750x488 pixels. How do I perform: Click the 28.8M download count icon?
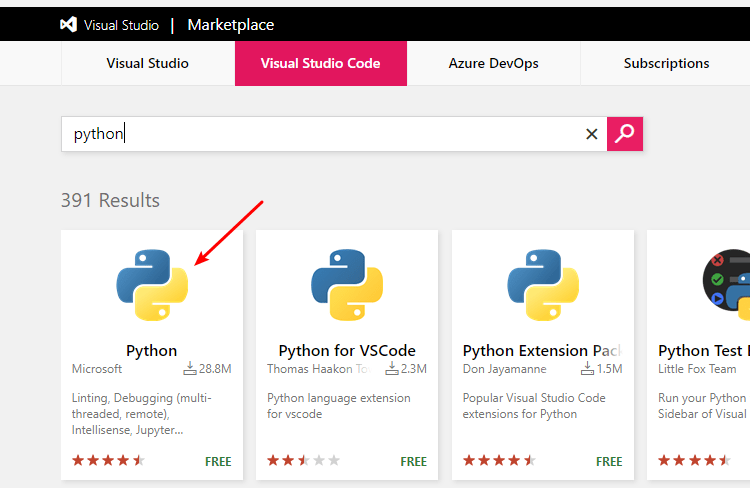coord(190,368)
